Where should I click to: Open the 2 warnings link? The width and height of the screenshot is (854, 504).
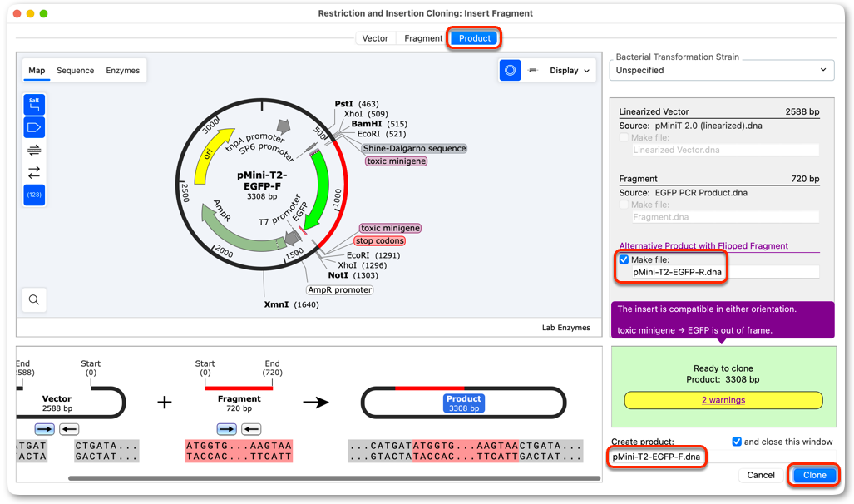point(723,400)
